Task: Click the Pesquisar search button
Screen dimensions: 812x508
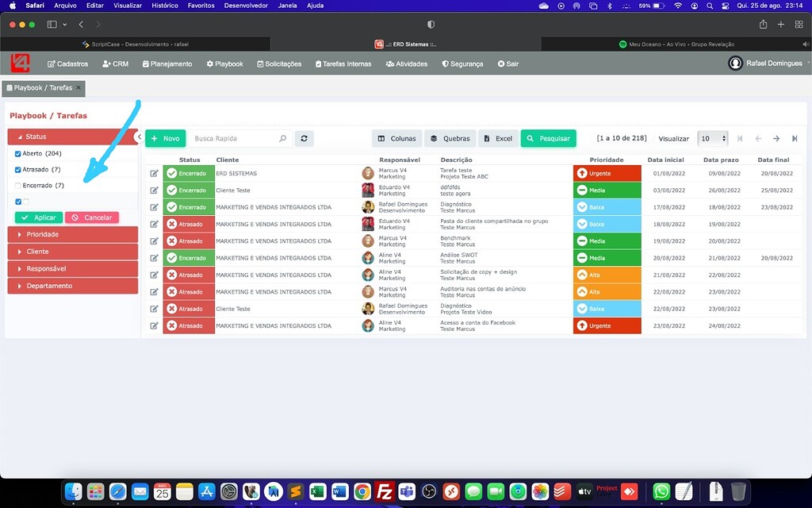Action: [548, 137]
